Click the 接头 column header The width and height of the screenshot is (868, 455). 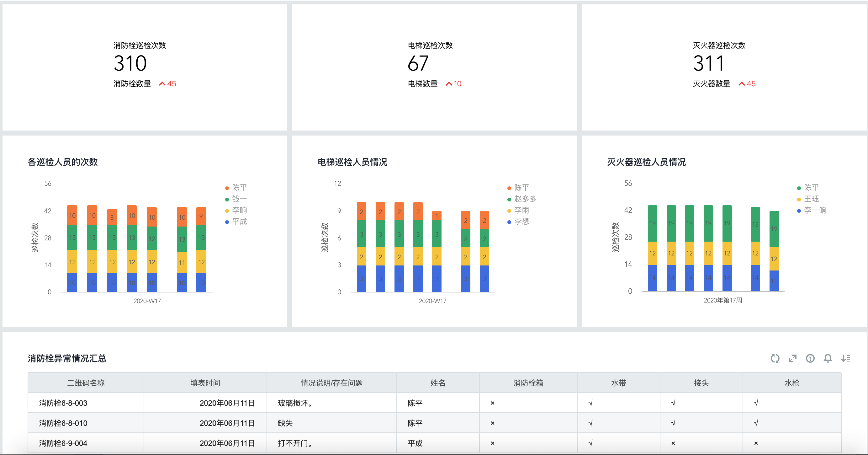(701, 383)
